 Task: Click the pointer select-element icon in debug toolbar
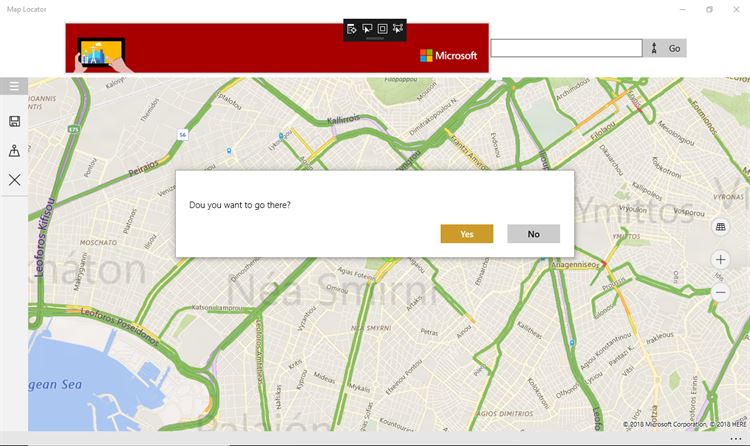coord(367,29)
